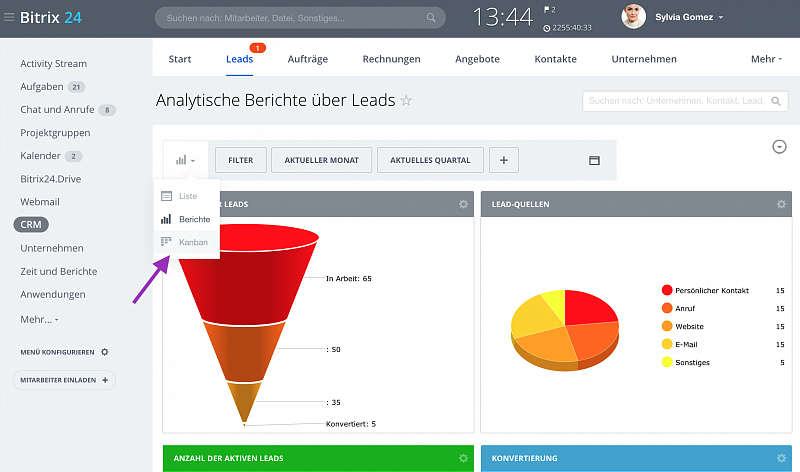The width and height of the screenshot is (800, 472).
Task: Click the orange Anruf legend swatch
Action: tap(667, 308)
